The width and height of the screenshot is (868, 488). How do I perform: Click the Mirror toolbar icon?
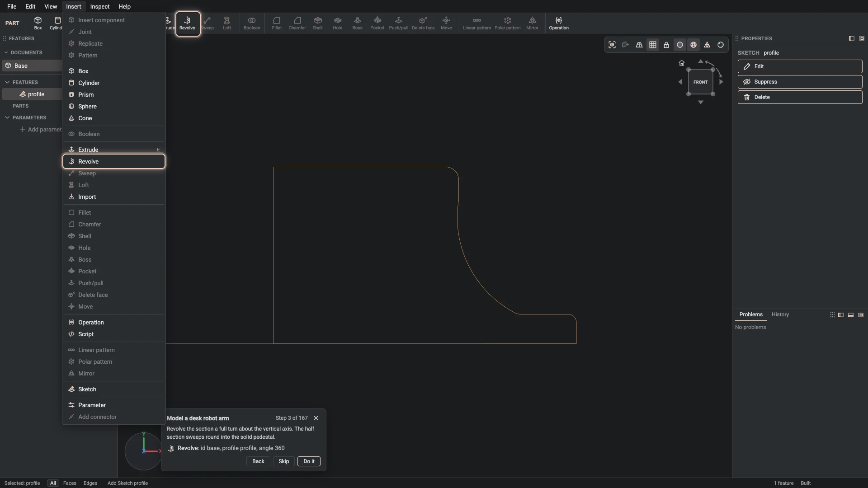(x=533, y=23)
